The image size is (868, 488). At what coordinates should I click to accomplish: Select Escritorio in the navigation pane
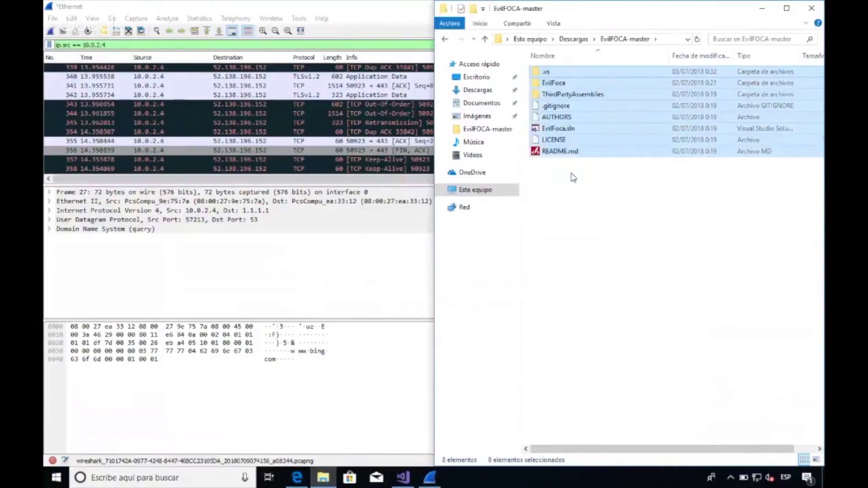pos(476,77)
